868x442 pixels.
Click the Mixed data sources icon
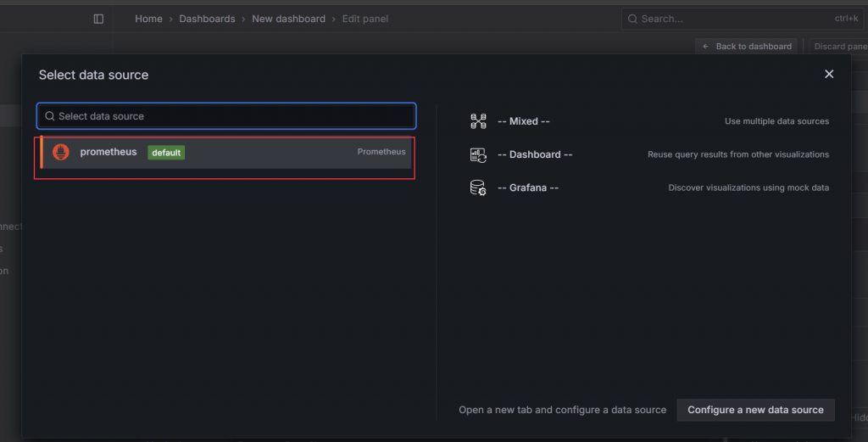478,121
